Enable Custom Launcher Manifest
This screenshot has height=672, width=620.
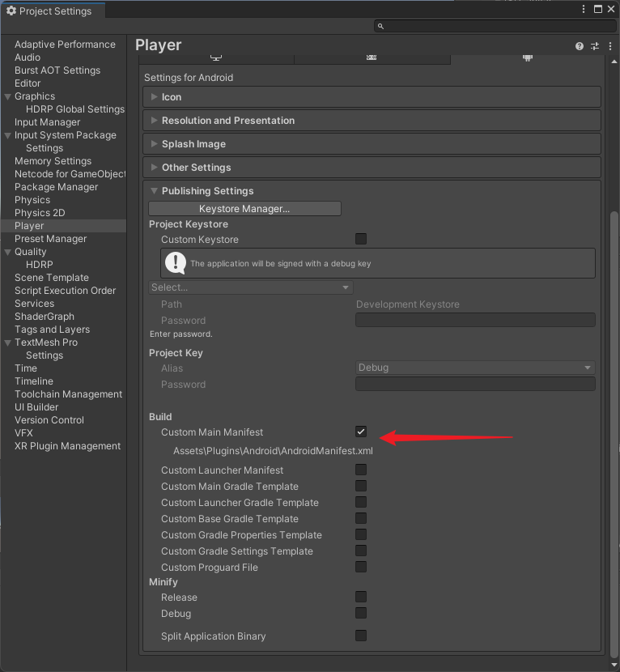click(361, 470)
